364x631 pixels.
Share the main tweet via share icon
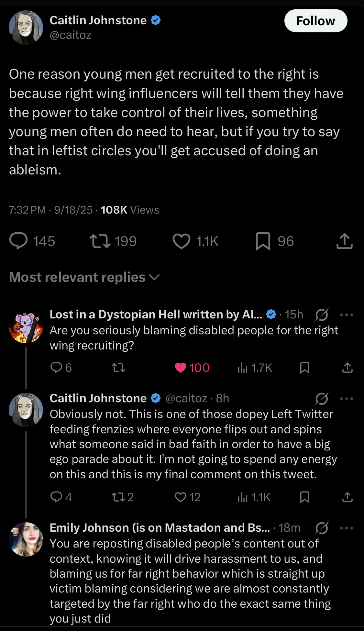[344, 241]
